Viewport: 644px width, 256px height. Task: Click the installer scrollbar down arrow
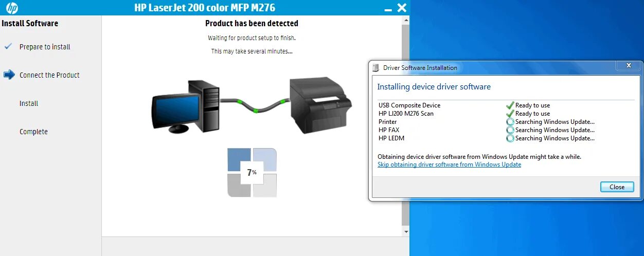tap(406, 232)
